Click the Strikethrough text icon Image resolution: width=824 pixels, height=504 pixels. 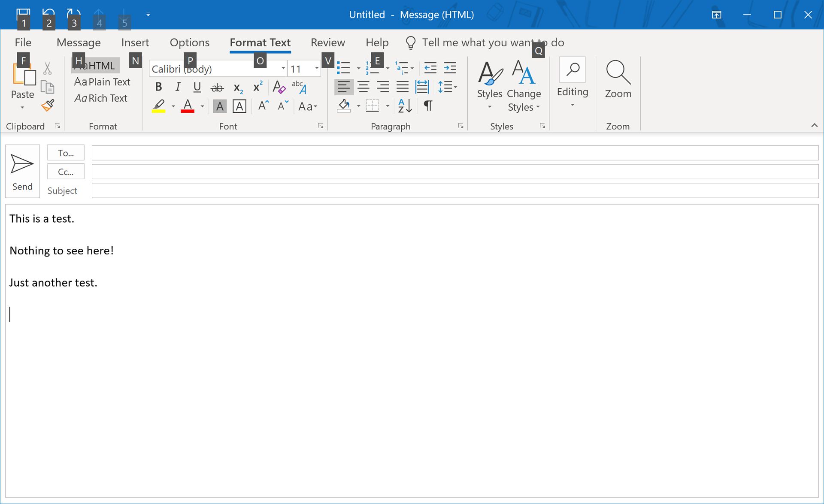pos(217,87)
